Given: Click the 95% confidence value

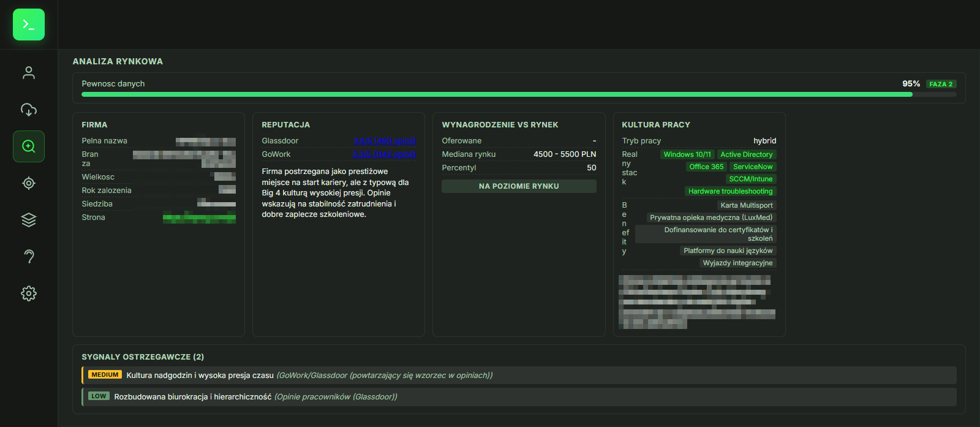Looking at the screenshot, I should click(x=911, y=84).
